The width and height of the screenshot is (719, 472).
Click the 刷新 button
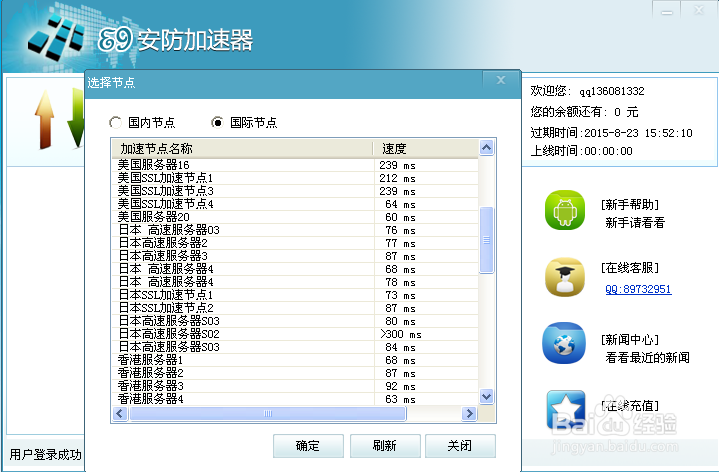pyautogui.click(x=385, y=446)
